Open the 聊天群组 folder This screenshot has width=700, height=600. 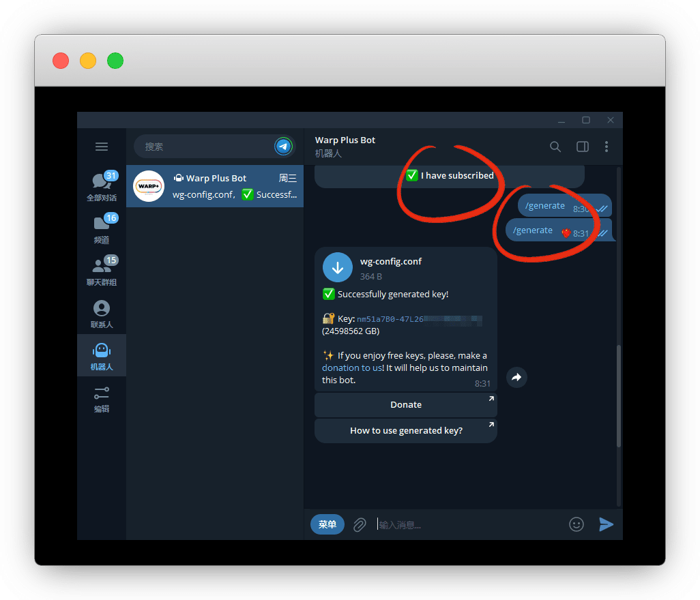tap(102, 271)
